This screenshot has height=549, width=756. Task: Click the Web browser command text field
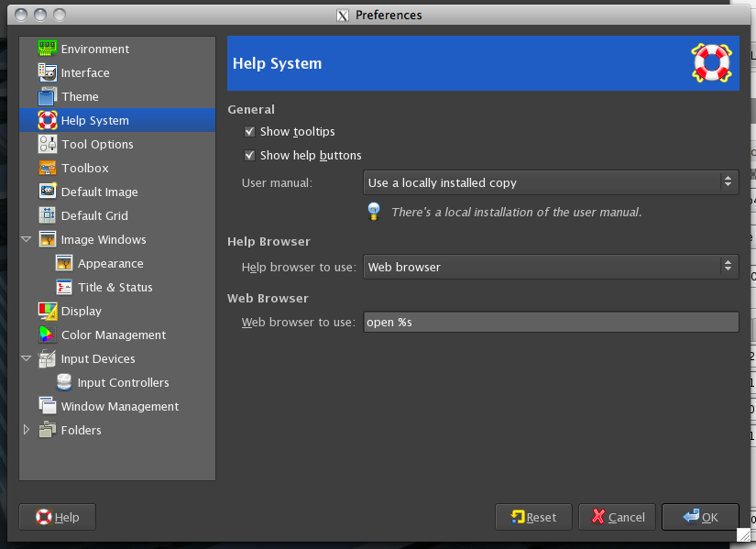tap(551, 322)
